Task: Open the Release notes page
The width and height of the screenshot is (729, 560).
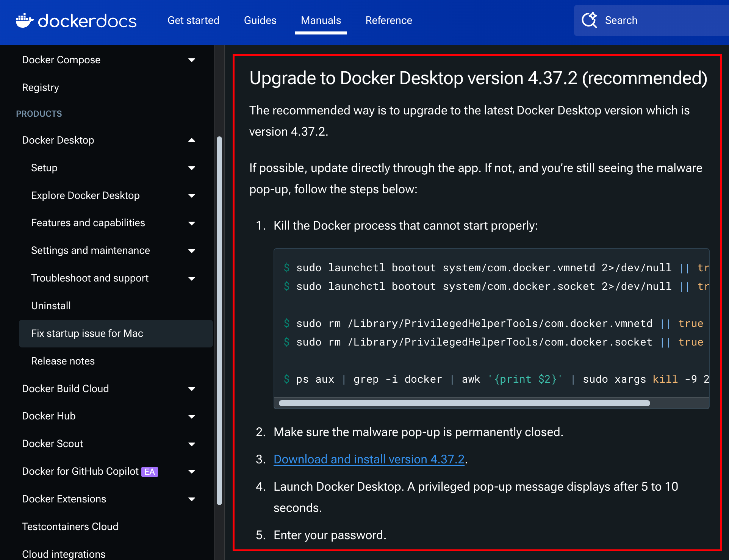Action: (63, 361)
